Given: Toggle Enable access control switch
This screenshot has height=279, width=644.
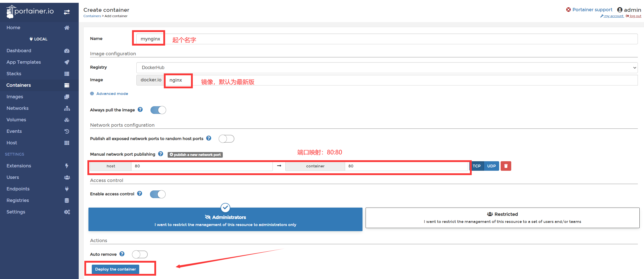Looking at the screenshot, I should click(158, 194).
